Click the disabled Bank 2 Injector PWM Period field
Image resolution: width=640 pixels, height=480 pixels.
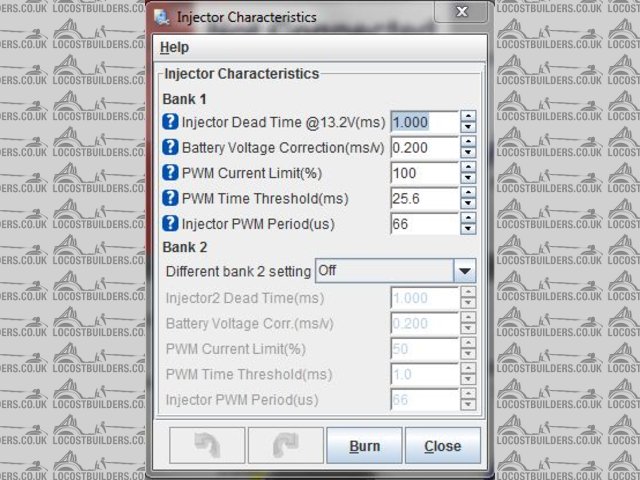[x=424, y=400]
